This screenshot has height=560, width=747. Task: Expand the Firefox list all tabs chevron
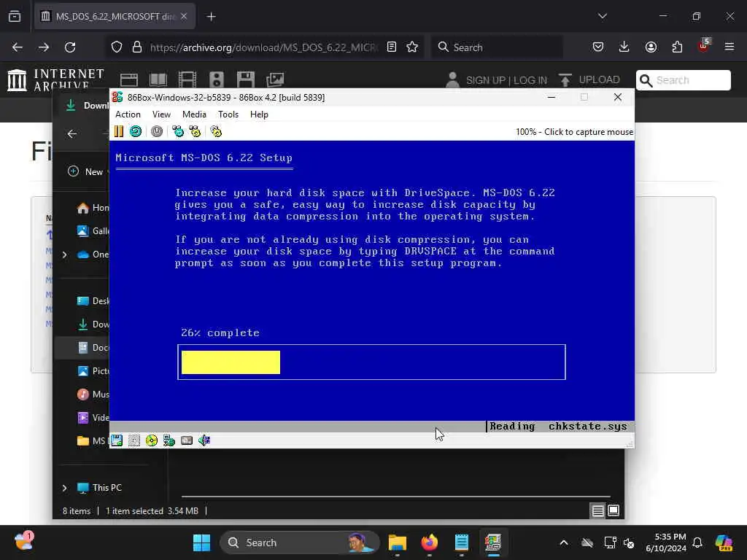click(603, 16)
